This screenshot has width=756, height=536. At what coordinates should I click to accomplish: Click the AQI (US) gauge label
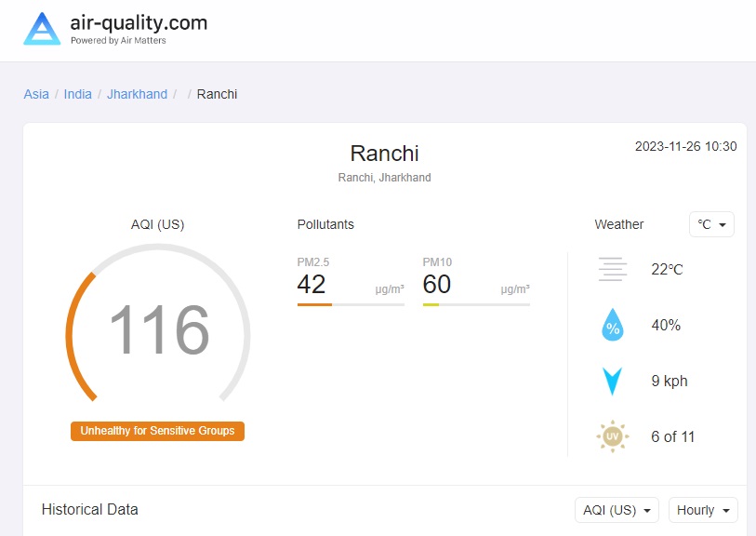click(x=158, y=224)
